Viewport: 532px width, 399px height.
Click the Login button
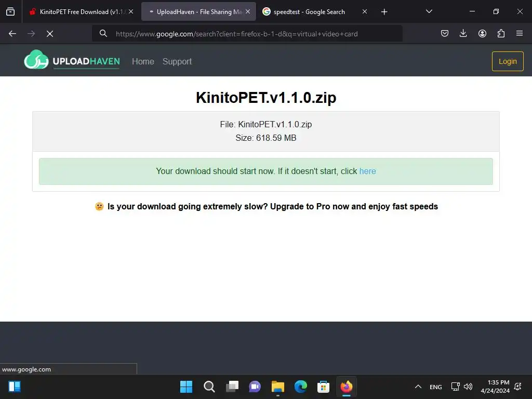coord(508,61)
